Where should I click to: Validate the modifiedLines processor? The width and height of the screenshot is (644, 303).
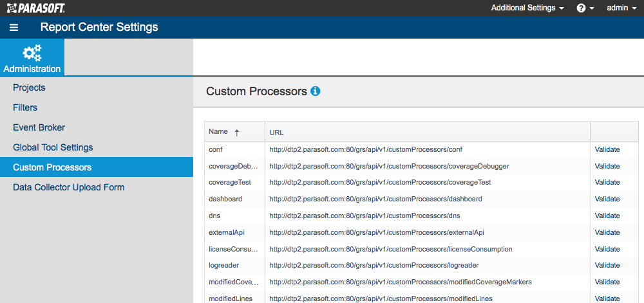(x=607, y=298)
